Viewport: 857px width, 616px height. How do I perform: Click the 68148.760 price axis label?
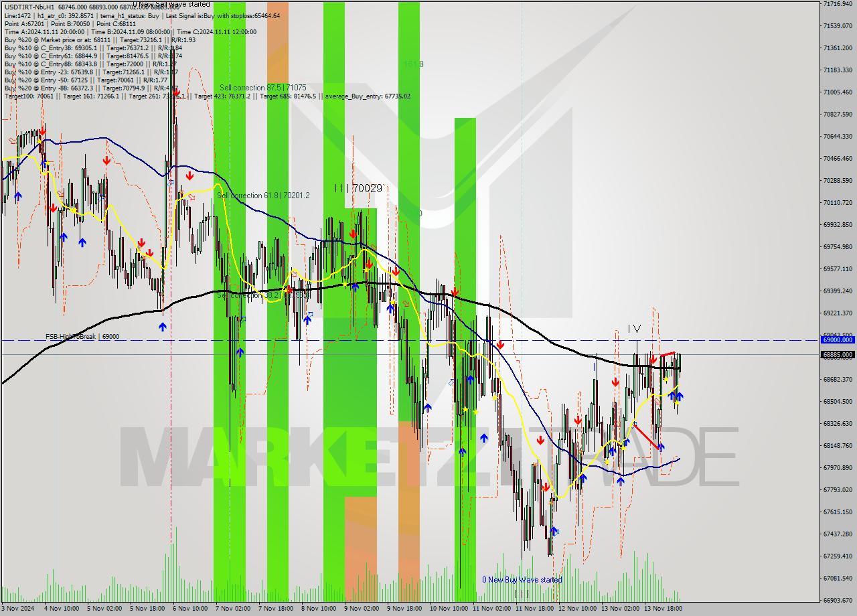pyautogui.click(x=838, y=446)
